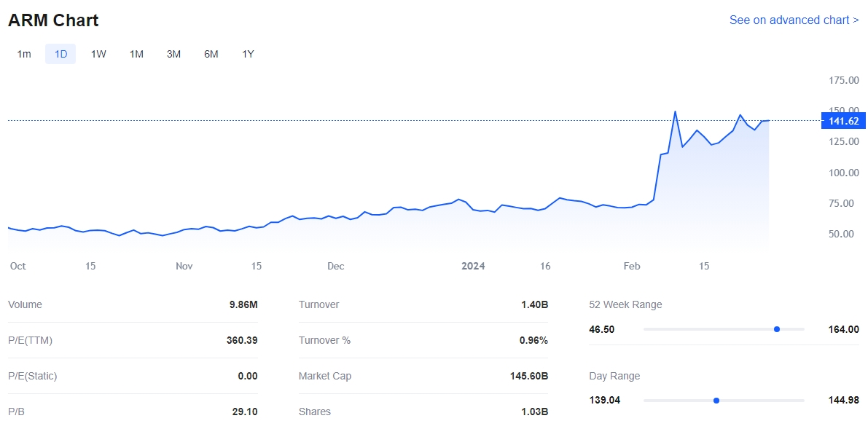Screen dimensions: 868x429
Task: Choose the 1M one-month timeframe tab
Action: (136, 54)
